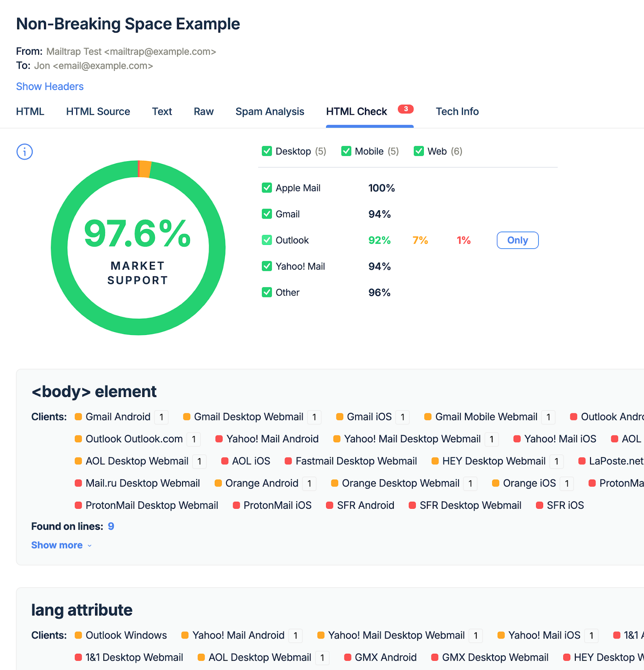Click the orange marker beside Orange Android
Image resolution: width=644 pixels, height=670 pixels.
[x=218, y=483]
